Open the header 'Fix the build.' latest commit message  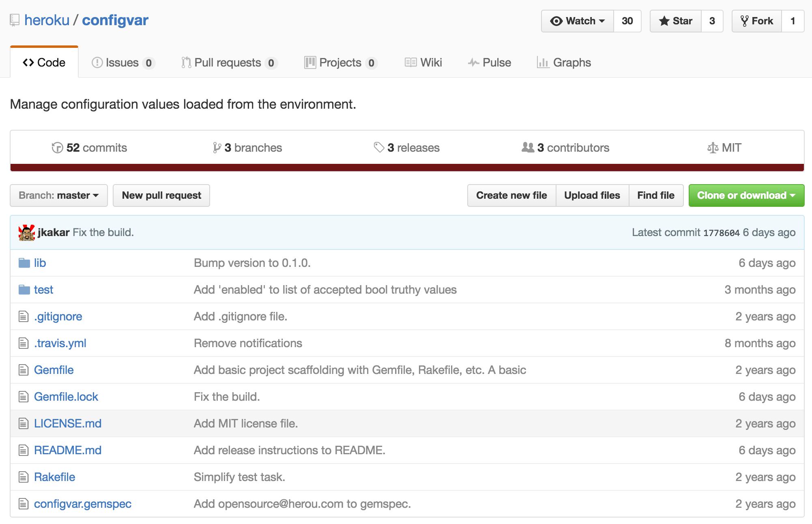(103, 232)
